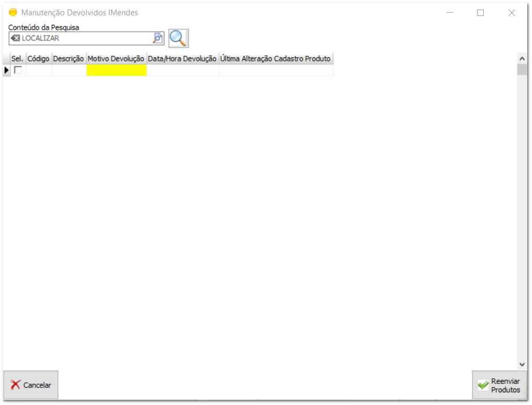Click the Código column header

click(38, 59)
